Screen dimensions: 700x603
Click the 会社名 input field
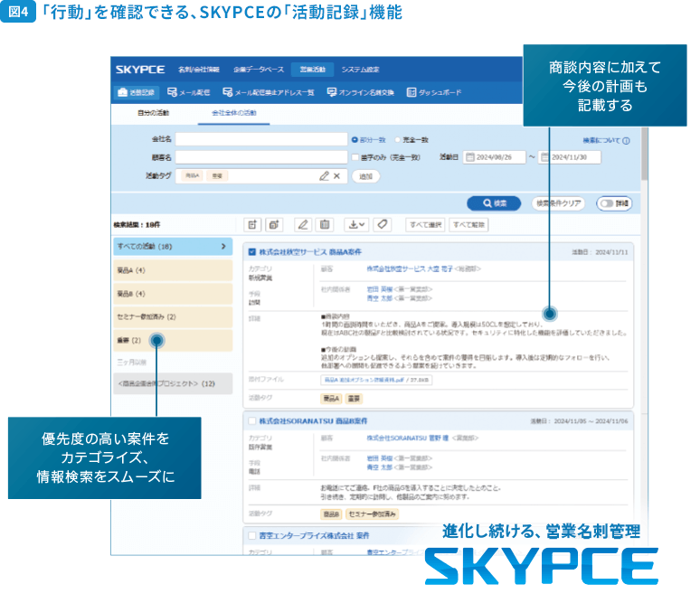[260, 140]
